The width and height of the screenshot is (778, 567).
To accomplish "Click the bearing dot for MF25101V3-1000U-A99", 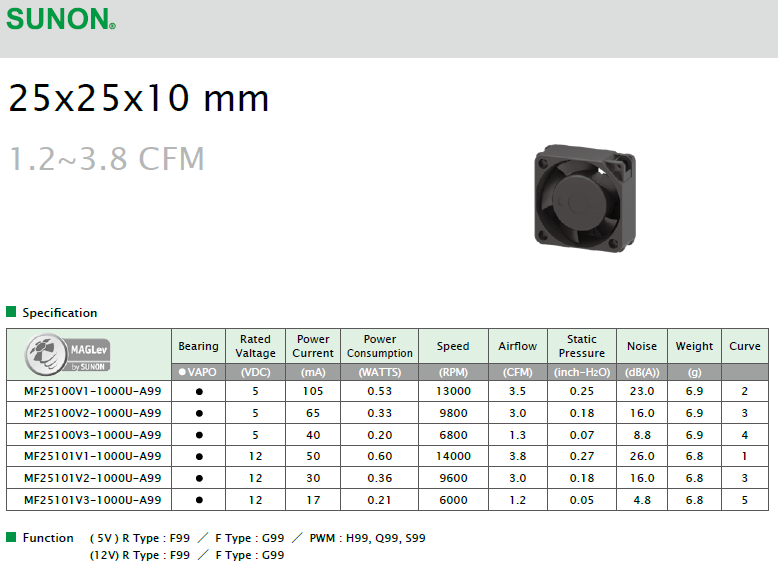I will pos(199,500).
